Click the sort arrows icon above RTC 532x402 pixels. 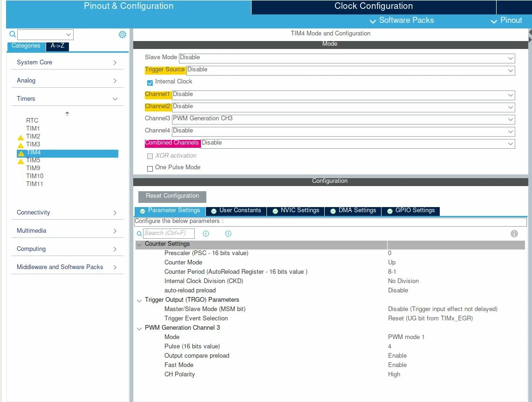pos(67,114)
